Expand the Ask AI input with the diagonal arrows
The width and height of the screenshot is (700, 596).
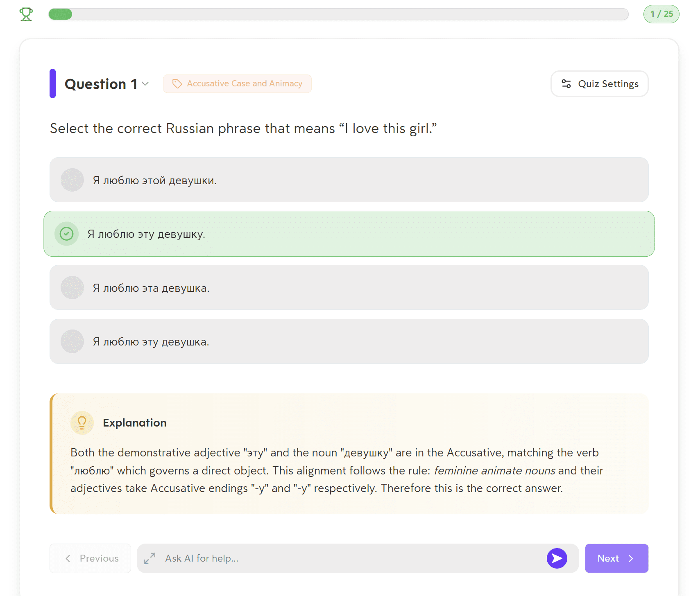[150, 558]
